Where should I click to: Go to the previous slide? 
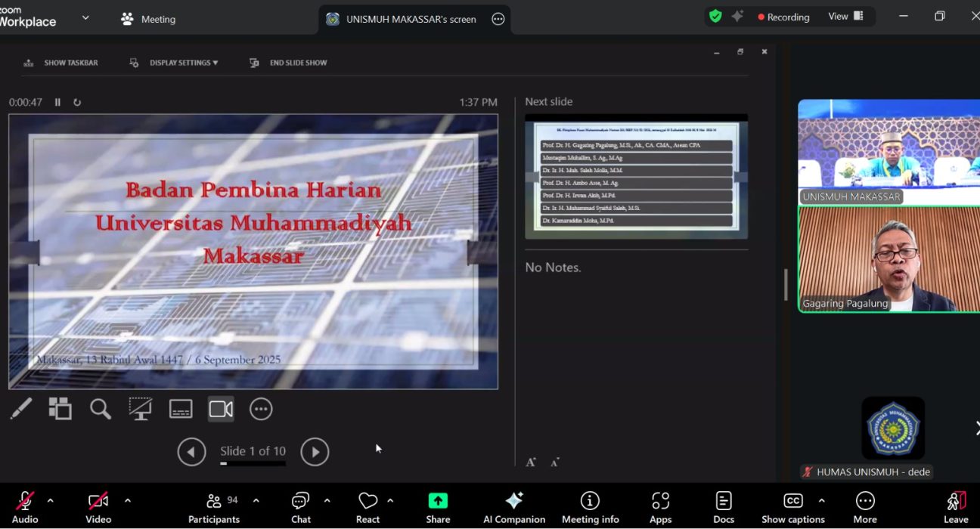(x=192, y=452)
